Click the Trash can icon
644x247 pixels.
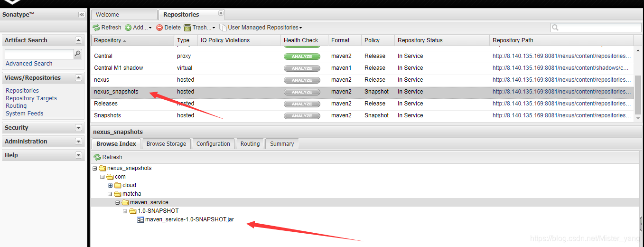(187, 28)
